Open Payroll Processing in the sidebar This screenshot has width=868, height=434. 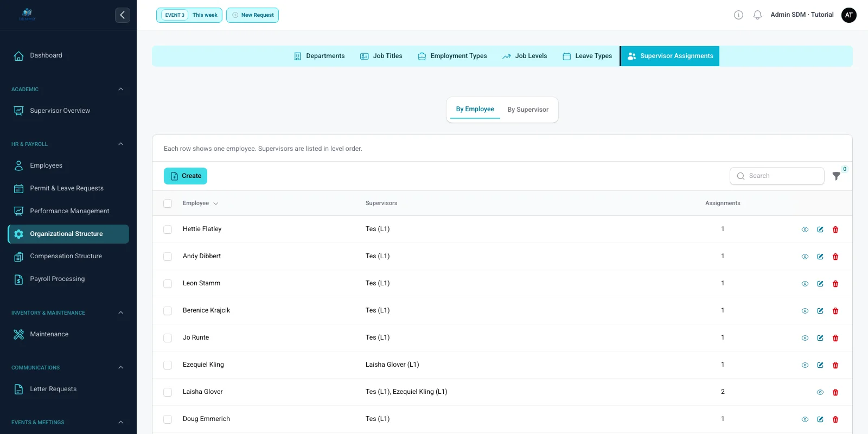click(x=68, y=279)
